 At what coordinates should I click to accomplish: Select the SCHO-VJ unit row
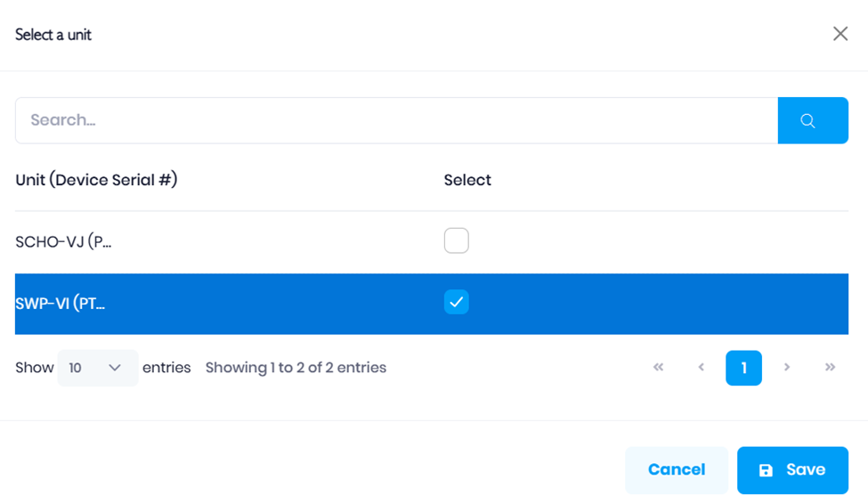click(432, 242)
